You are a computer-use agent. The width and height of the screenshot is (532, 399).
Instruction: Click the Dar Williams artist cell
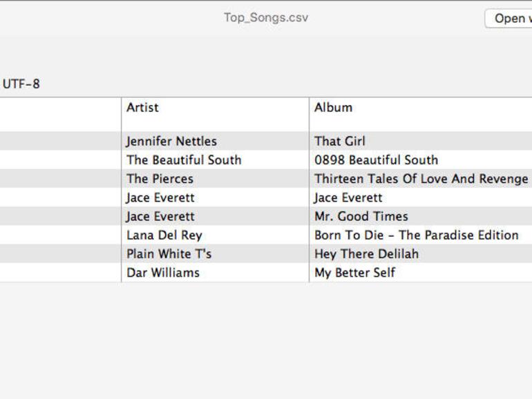163,273
